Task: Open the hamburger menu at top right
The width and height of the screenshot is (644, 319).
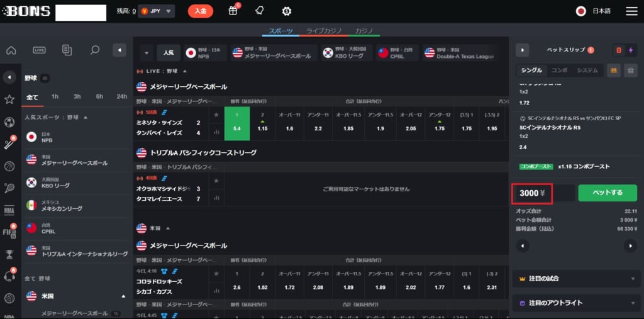Action: [631, 11]
